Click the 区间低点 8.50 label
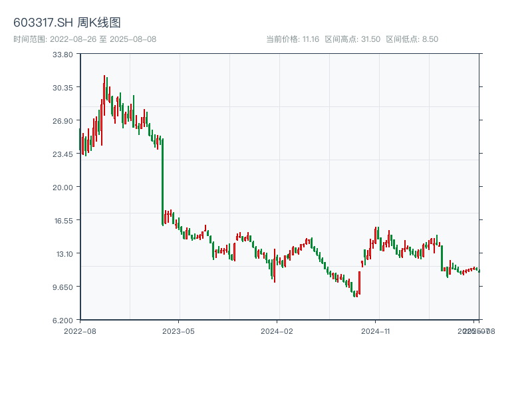532x399 pixels. pyautogui.click(x=412, y=39)
